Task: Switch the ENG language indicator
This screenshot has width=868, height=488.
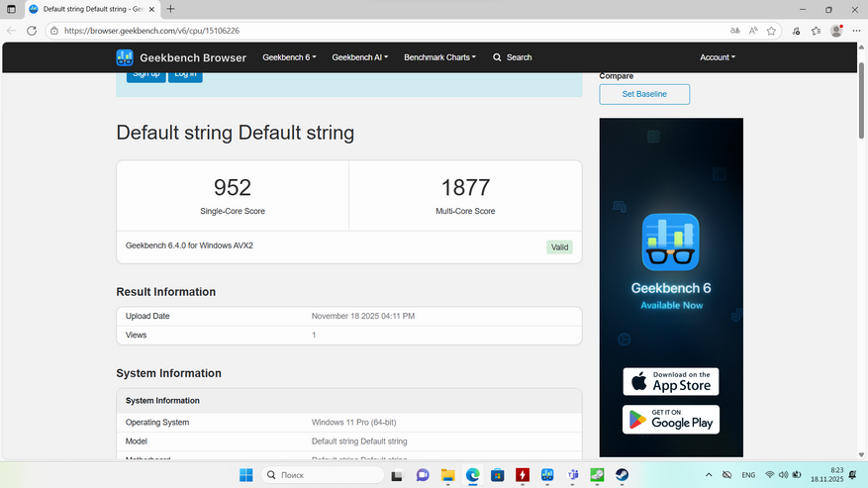Action: coord(748,475)
